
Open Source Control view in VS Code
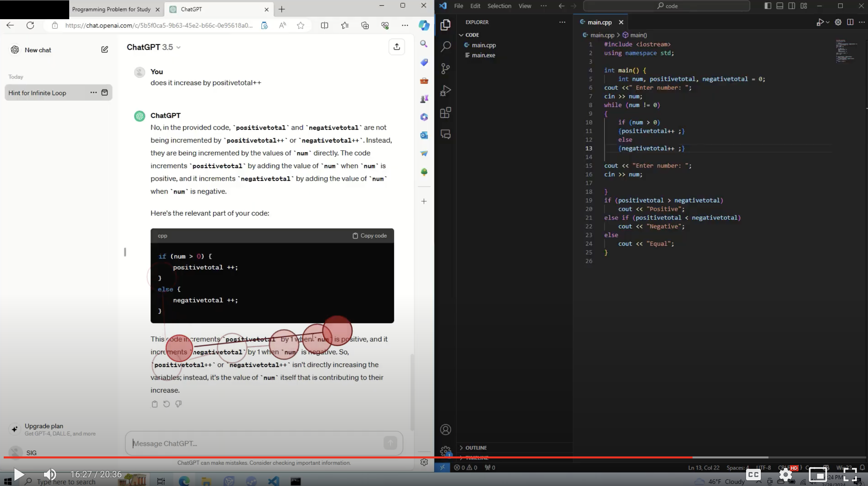tap(445, 69)
